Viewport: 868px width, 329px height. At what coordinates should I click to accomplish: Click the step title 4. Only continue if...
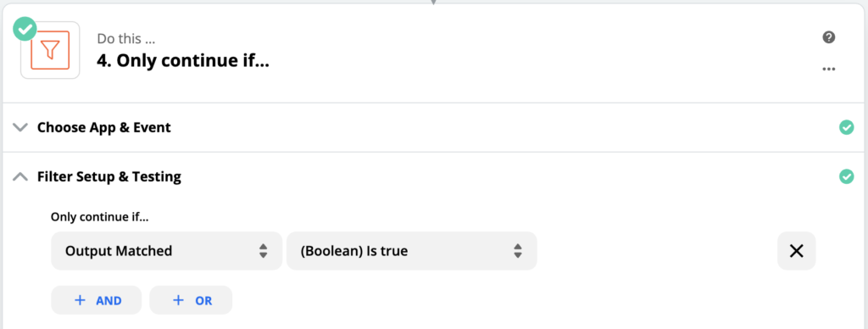click(183, 62)
